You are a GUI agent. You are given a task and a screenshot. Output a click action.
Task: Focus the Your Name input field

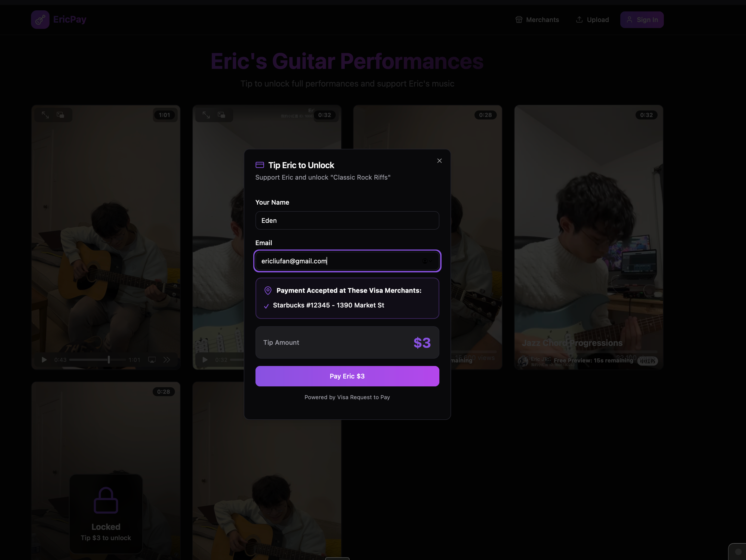(x=347, y=220)
